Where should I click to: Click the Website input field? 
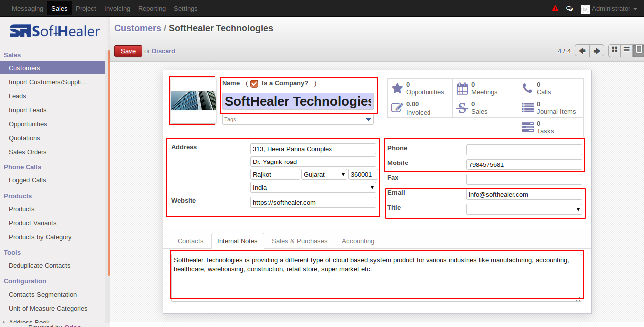(x=313, y=202)
